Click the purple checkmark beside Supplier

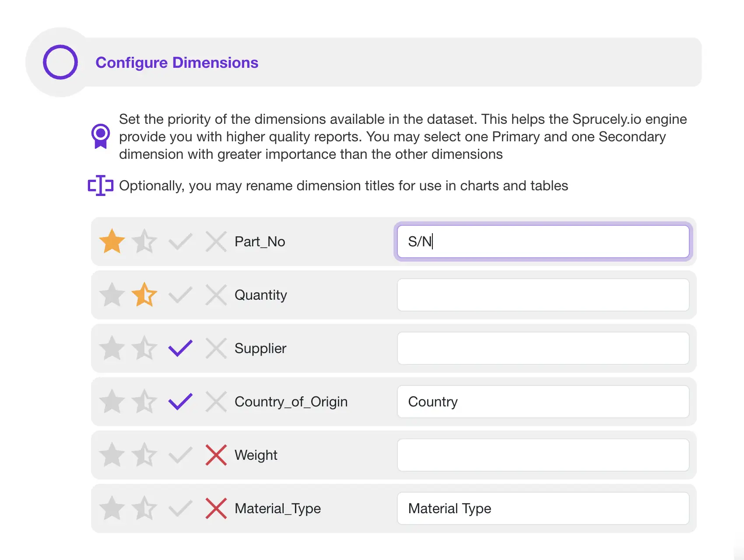point(180,348)
